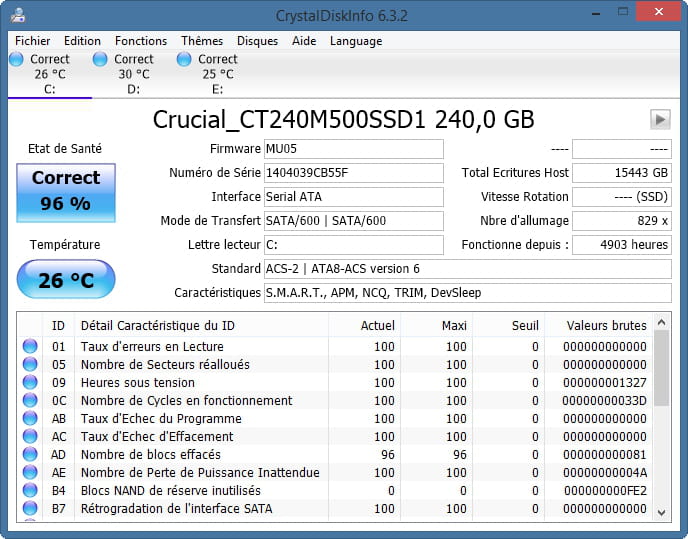Select row Rétrogradation de l'interface SATA

pyautogui.click(x=335, y=508)
